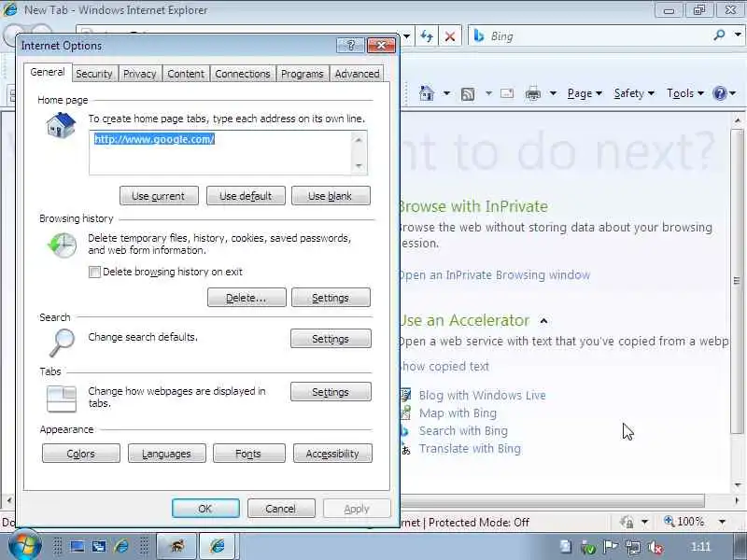Click the network tray icon
The width and height of the screenshot is (747, 560).
633,548
